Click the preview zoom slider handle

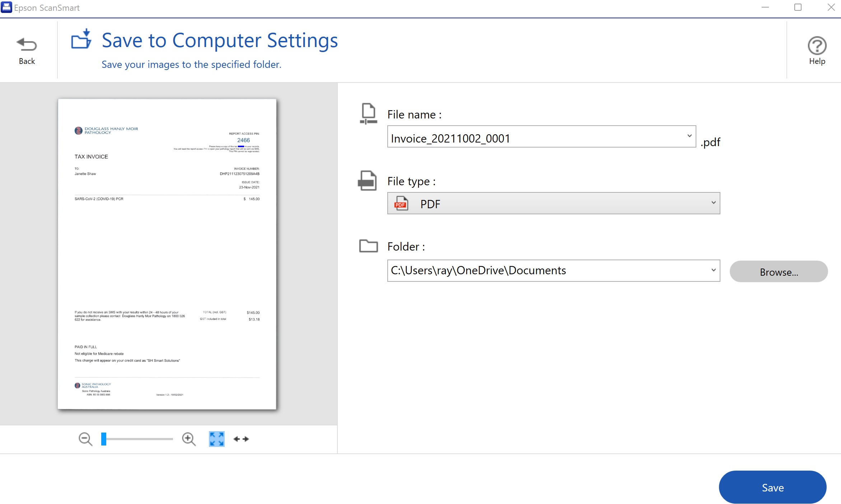point(104,439)
